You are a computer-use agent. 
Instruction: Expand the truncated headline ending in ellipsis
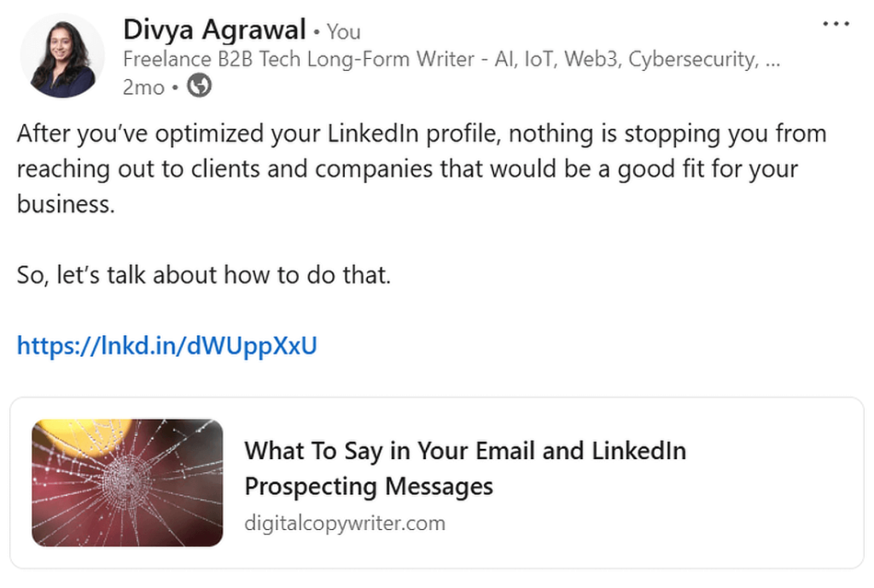[x=773, y=60]
